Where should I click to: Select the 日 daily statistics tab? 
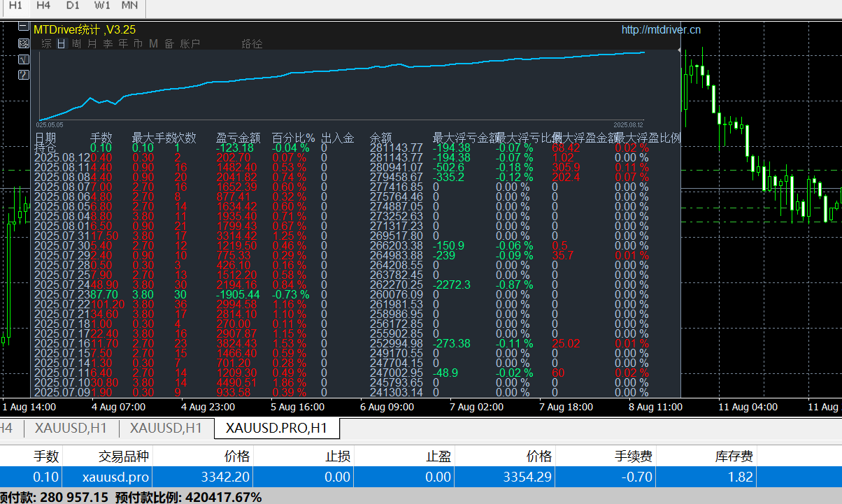(x=62, y=44)
